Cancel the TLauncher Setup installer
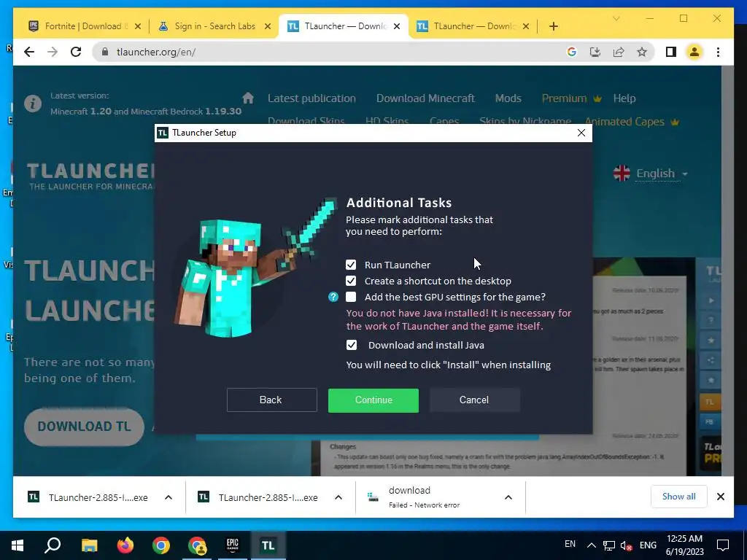This screenshot has width=747, height=560. (x=474, y=400)
